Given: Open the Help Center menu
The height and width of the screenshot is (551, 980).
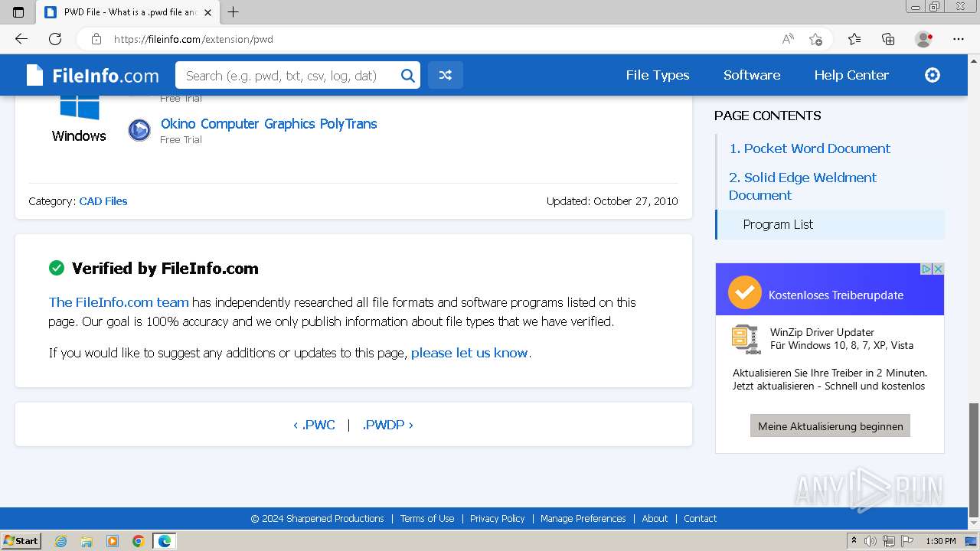Looking at the screenshot, I should point(851,75).
